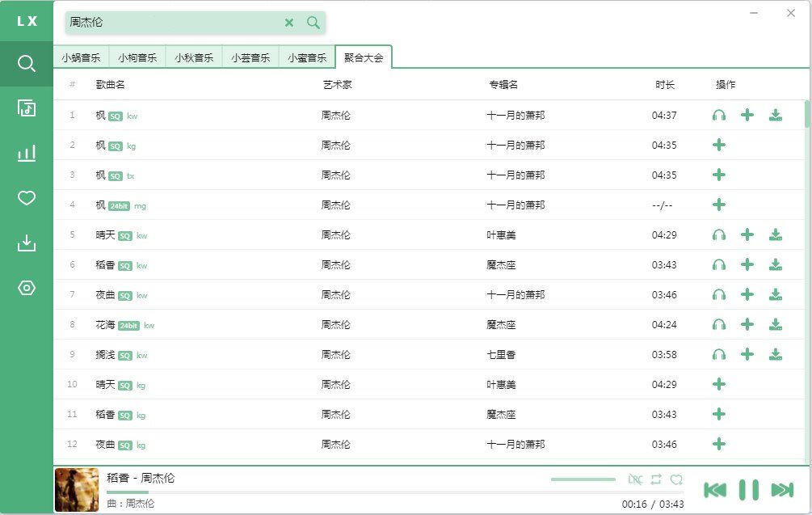Viewport: 812px width, 515px height.
Task: Skip to the next track
Action: tap(782, 490)
